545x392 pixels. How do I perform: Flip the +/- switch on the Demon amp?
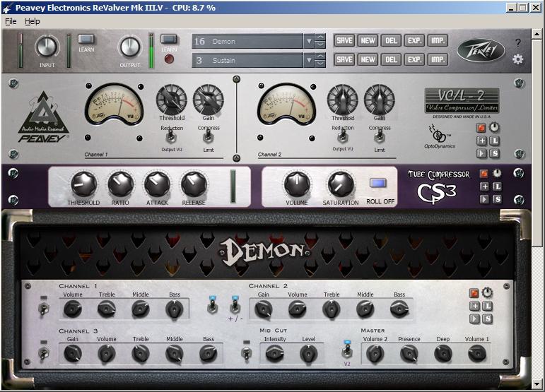pyautogui.click(x=235, y=307)
